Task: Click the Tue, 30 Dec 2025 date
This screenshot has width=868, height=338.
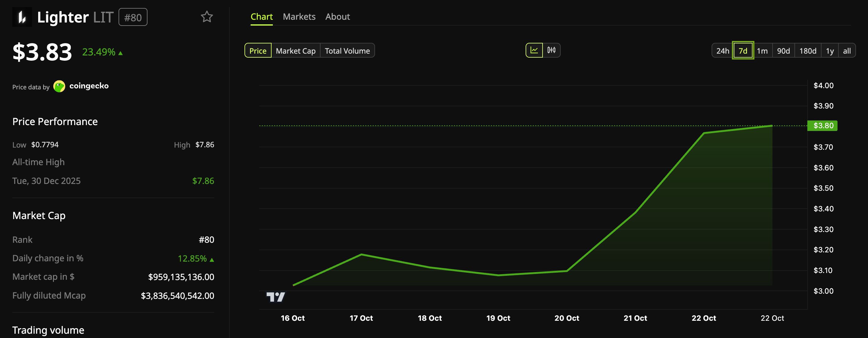Action: coord(46,181)
